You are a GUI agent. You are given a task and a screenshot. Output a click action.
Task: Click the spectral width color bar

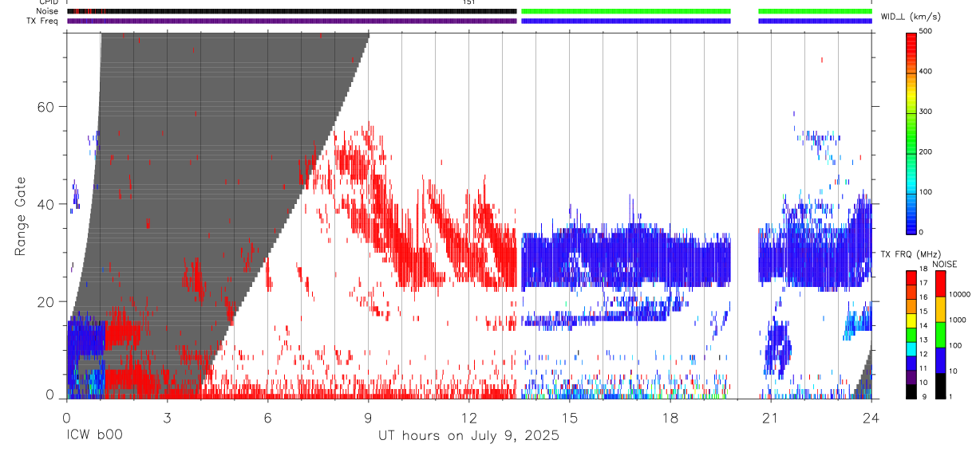912,132
